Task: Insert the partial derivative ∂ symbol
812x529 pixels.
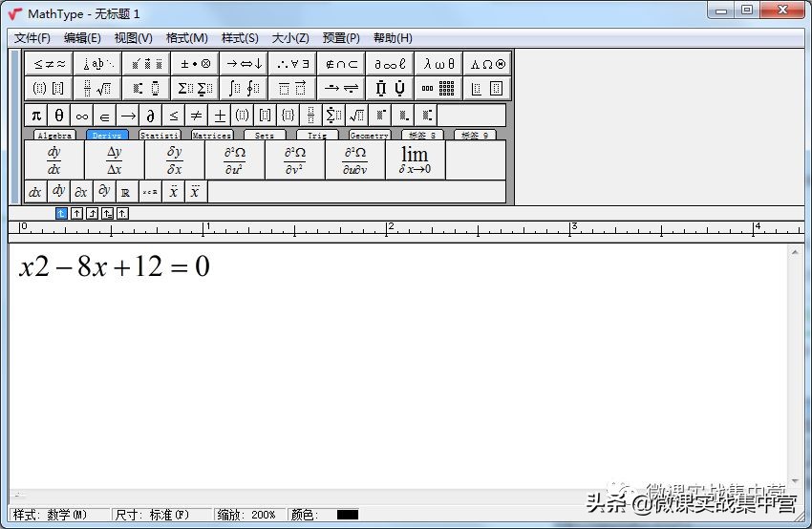Action: (x=150, y=116)
